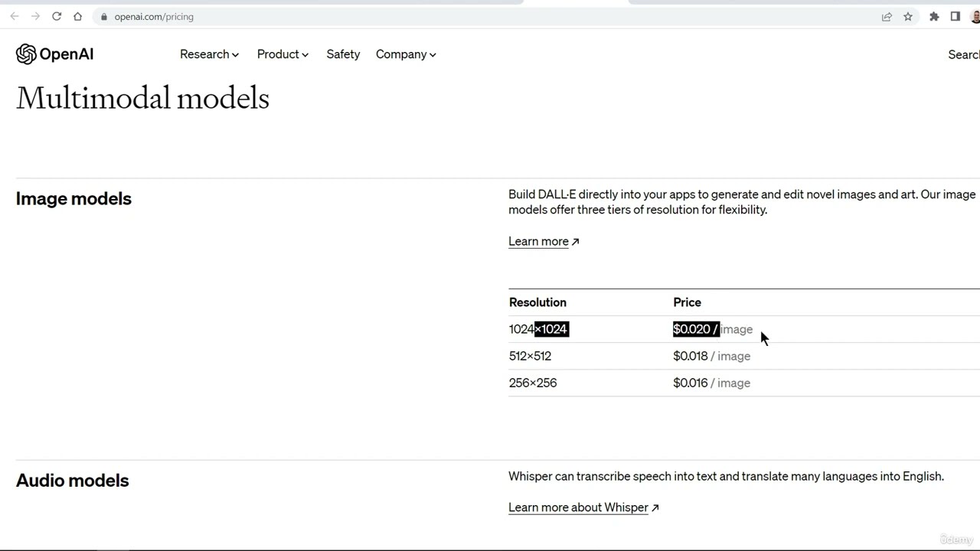980x551 pixels.
Task: Bookmark this page with star icon
Action: point(908,16)
